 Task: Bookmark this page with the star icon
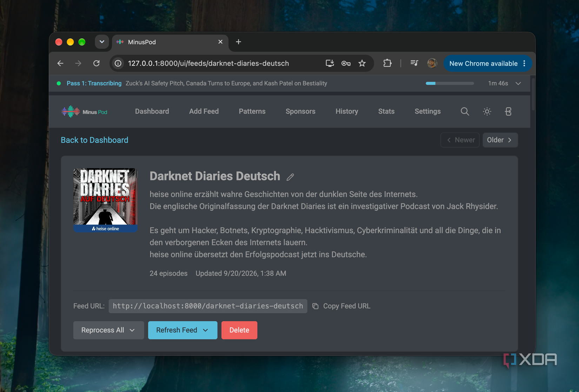[362, 63]
